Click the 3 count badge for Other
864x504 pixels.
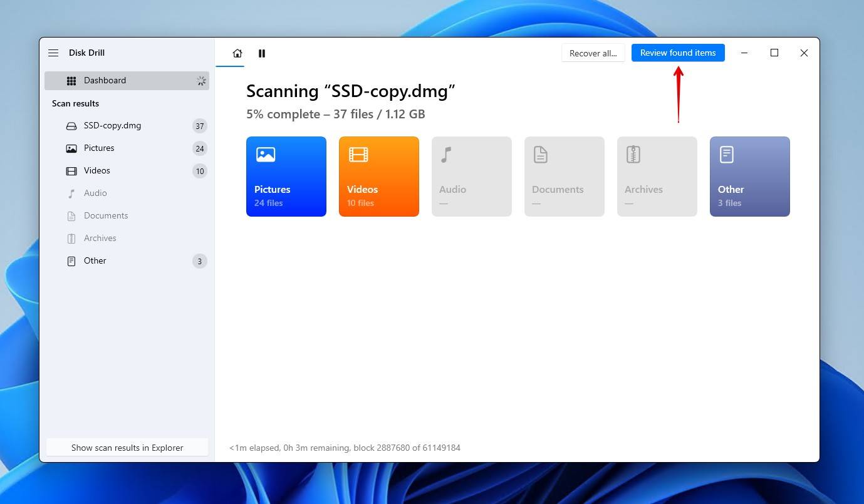(200, 261)
